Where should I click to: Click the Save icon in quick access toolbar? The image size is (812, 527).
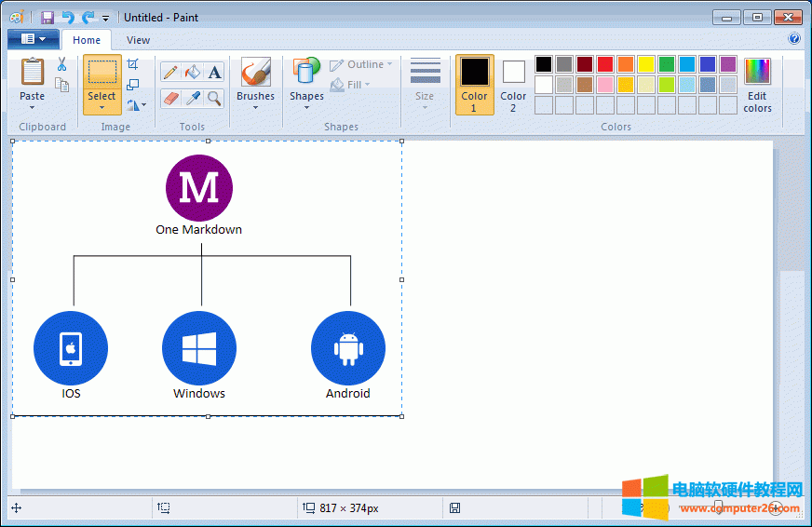tap(47, 18)
